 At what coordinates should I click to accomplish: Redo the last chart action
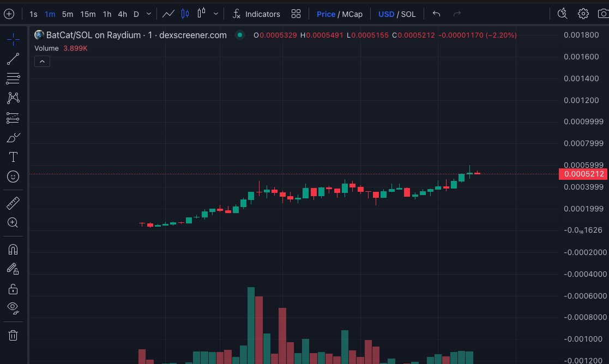coord(457,14)
